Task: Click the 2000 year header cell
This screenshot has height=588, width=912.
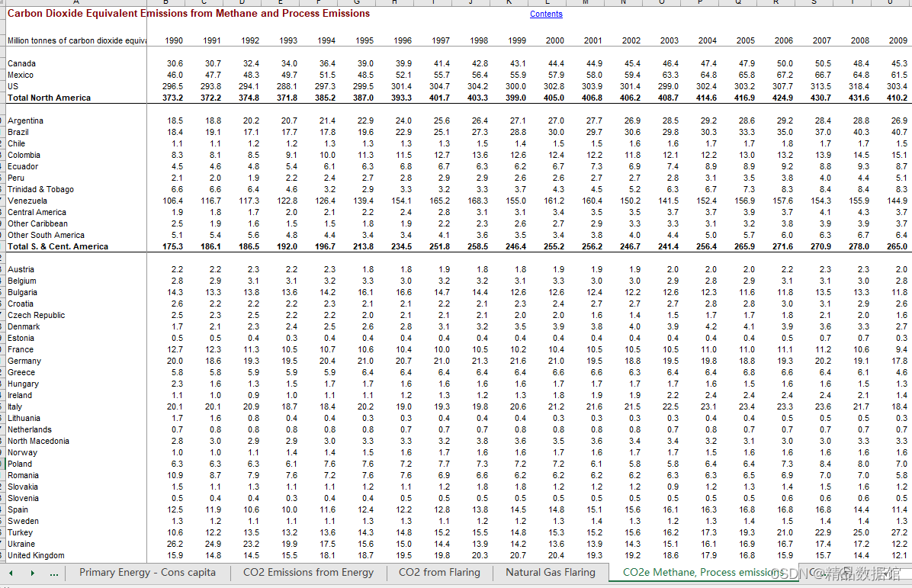Action: coord(555,40)
